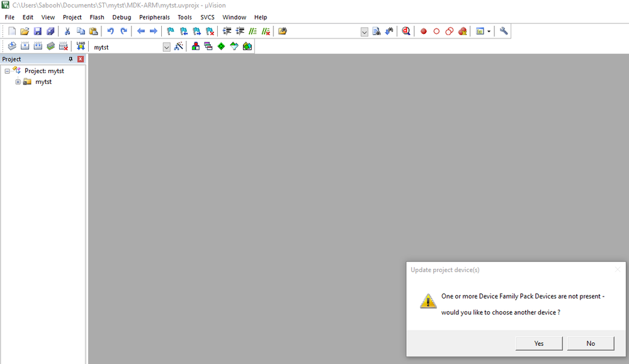
Task: Navigate forwards with the right arrow
Action: coord(153,31)
